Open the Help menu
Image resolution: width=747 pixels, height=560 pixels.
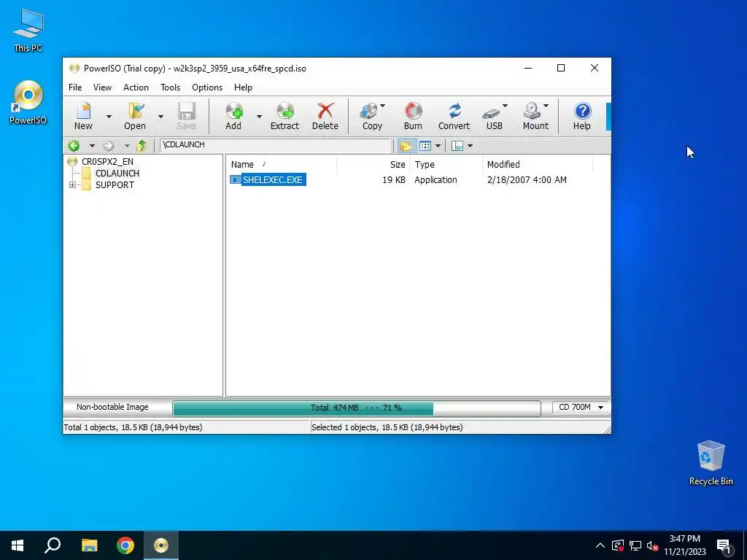pos(243,87)
